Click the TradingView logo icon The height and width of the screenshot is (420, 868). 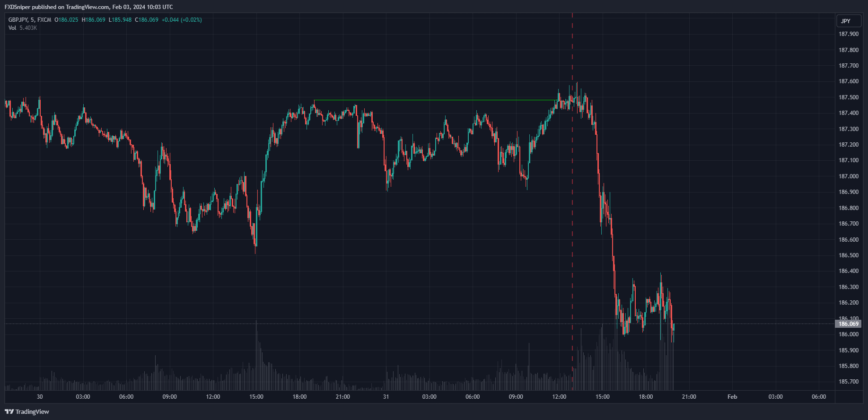(9, 411)
